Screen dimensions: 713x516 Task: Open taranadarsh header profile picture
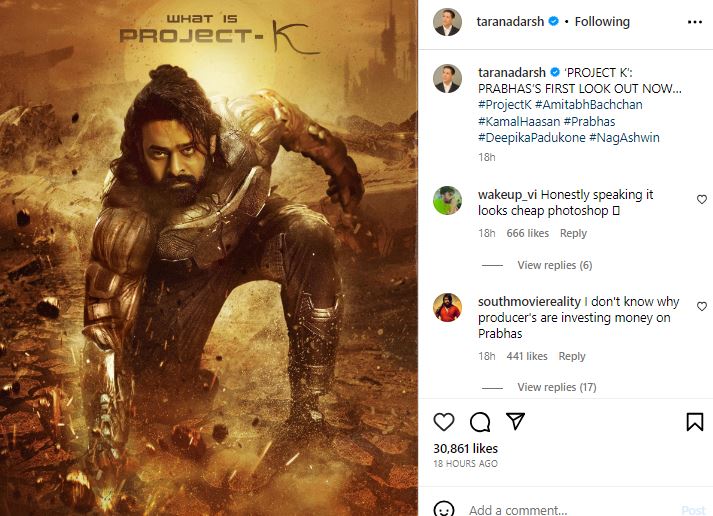[x=447, y=21]
